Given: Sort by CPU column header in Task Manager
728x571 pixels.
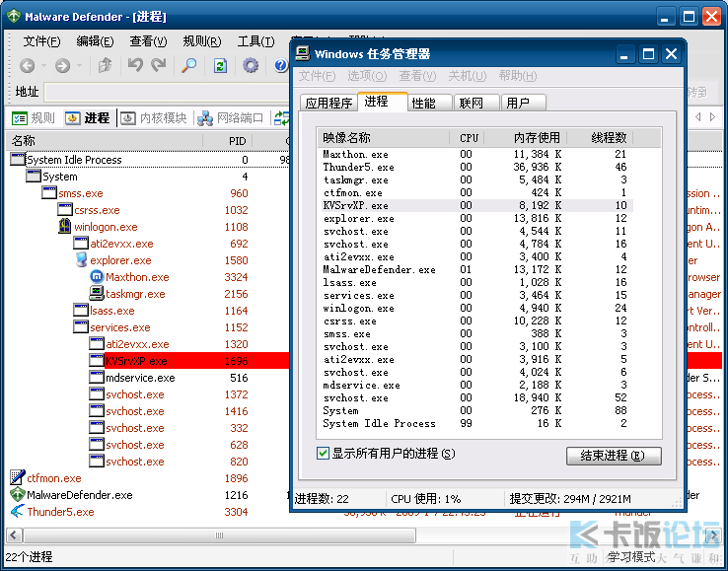Looking at the screenshot, I should pos(467,137).
